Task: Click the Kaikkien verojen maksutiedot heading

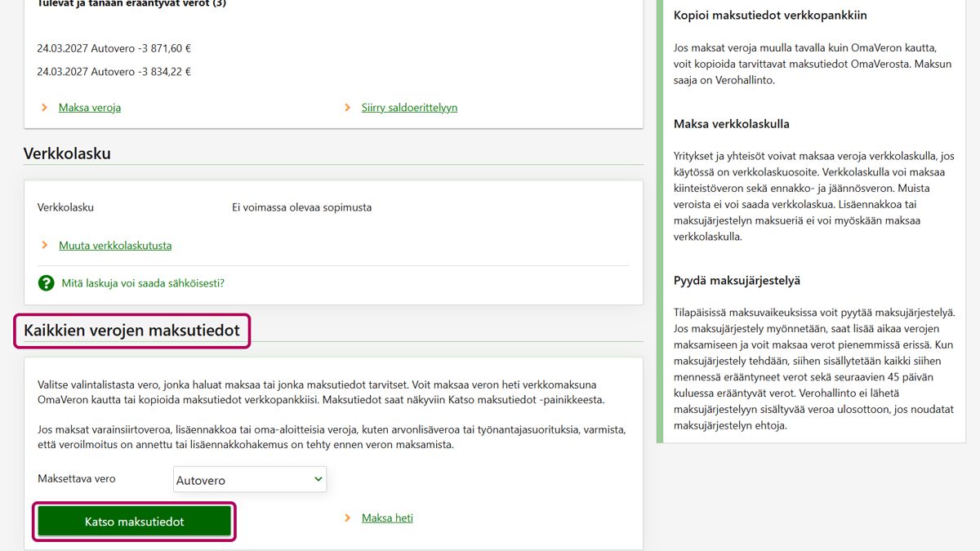Action: tap(131, 331)
